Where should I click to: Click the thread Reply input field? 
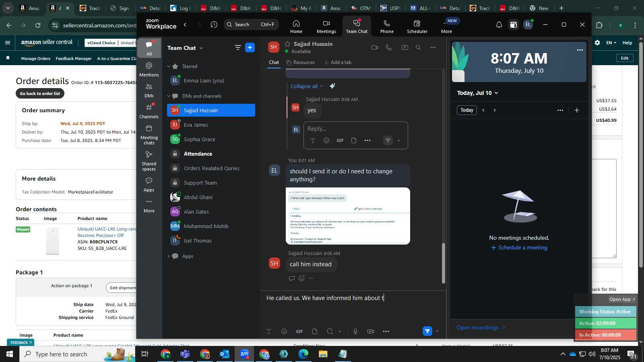tap(355, 129)
